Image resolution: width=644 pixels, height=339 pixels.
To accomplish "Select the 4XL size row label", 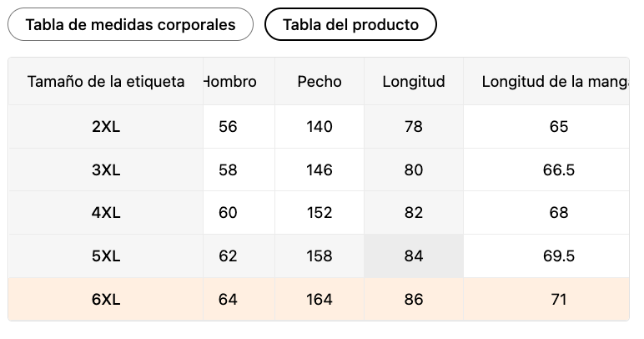I will (106, 213).
